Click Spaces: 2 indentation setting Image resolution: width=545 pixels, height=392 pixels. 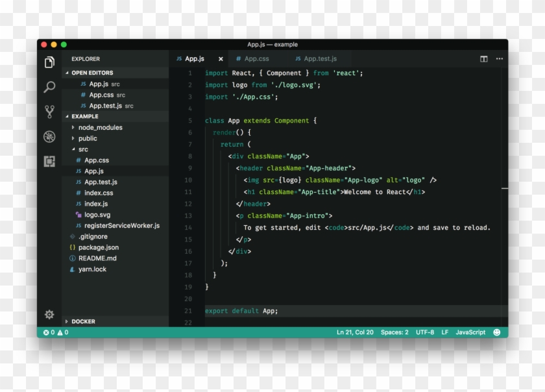pyautogui.click(x=394, y=332)
